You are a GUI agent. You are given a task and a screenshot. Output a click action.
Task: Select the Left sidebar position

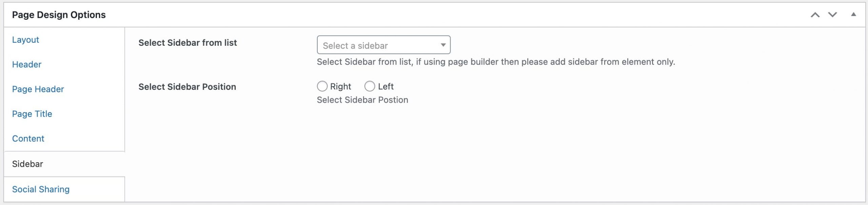(370, 86)
